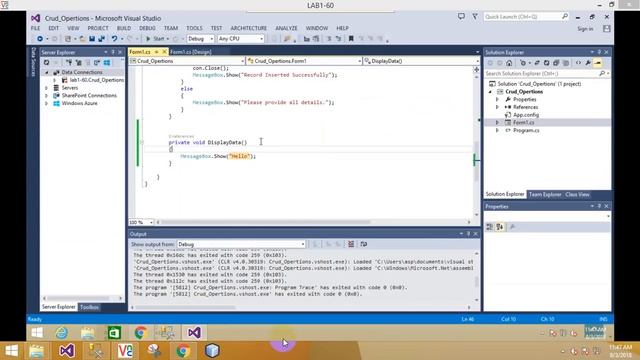Expand Properties node in Solution Explorer
The image size is (640, 360).
[497, 99]
